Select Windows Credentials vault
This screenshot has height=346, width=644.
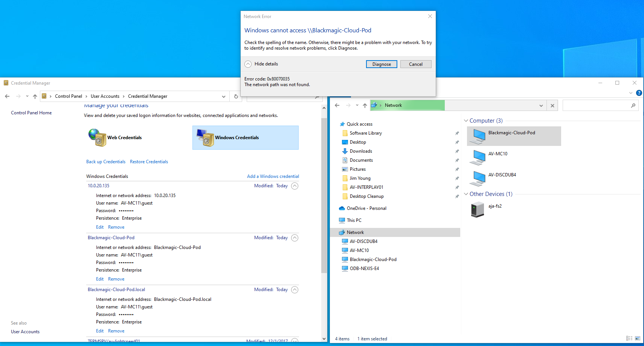(x=246, y=138)
